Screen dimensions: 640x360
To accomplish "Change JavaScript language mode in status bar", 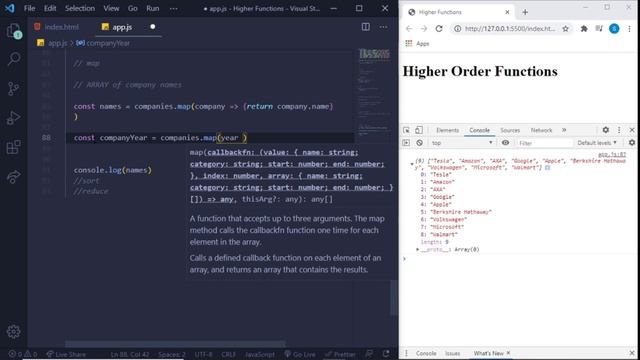I will pyautogui.click(x=260, y=354).
